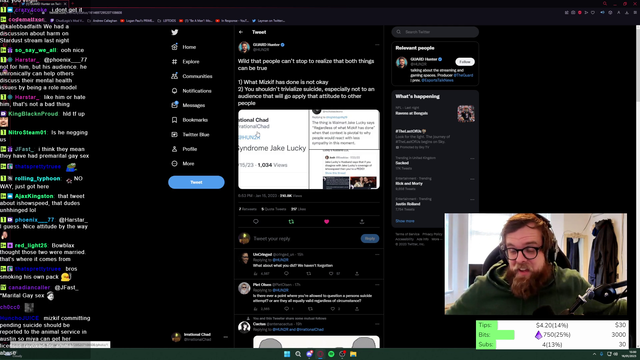Toggle the pink like heart on main tweet

(x=327, y=222)
